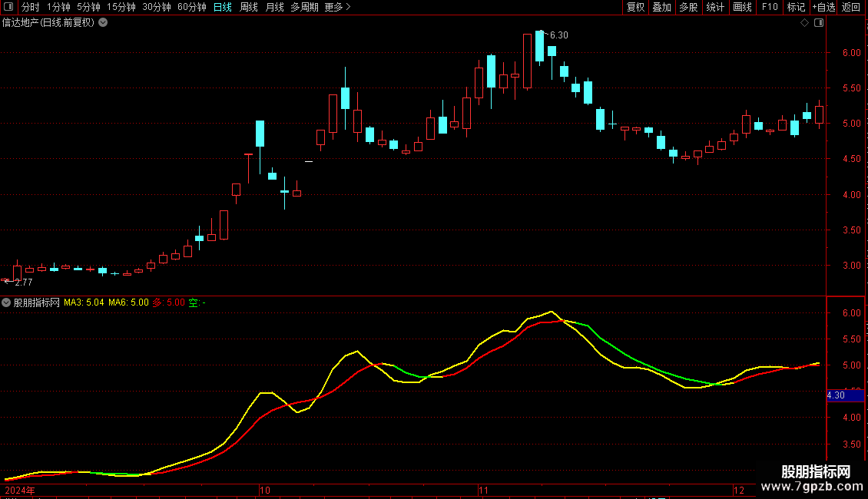The height and width of the screenshot is (499, 868).
Task: Click the diamond marker icon
Action: pyautogui.click(x=805, y=23)
